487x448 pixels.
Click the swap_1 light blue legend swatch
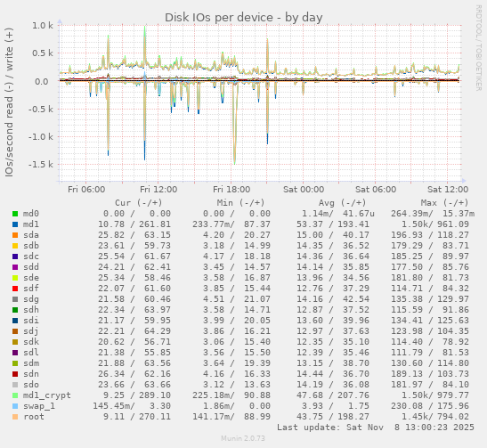15,406
